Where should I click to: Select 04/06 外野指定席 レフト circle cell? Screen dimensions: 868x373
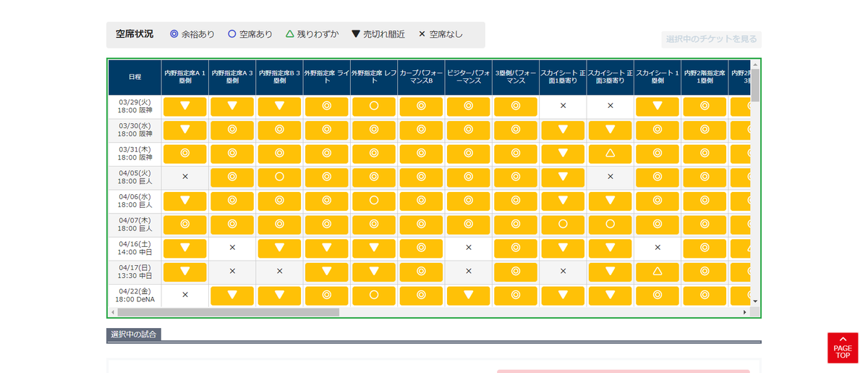coord(374,201)
